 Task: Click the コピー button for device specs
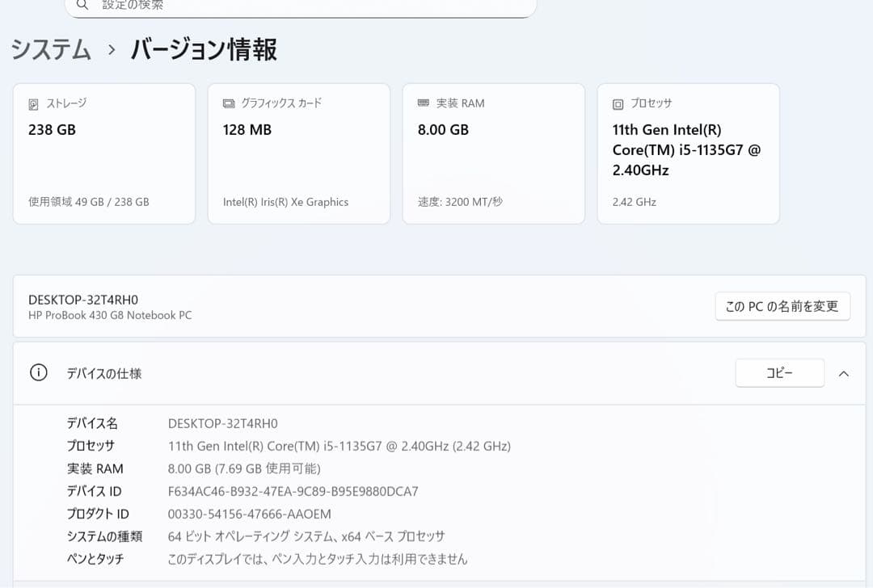pyautogui.click(x=779, y=372)
